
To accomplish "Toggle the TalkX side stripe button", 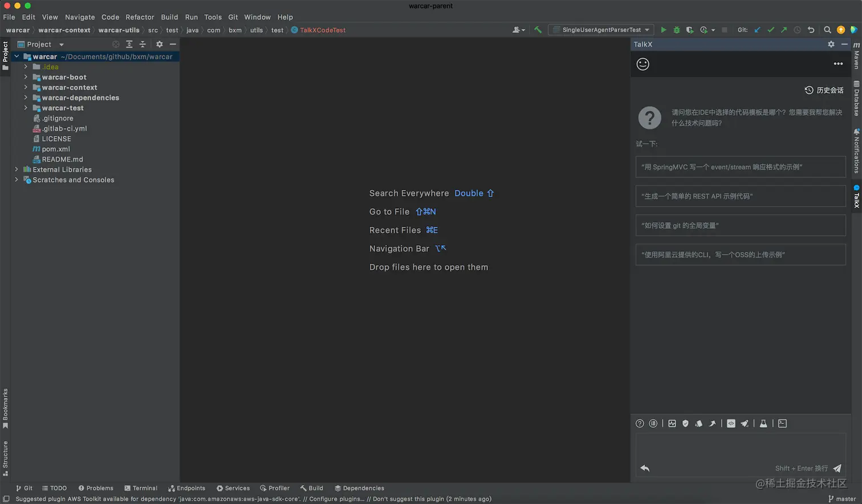I will tap(856, 196).
